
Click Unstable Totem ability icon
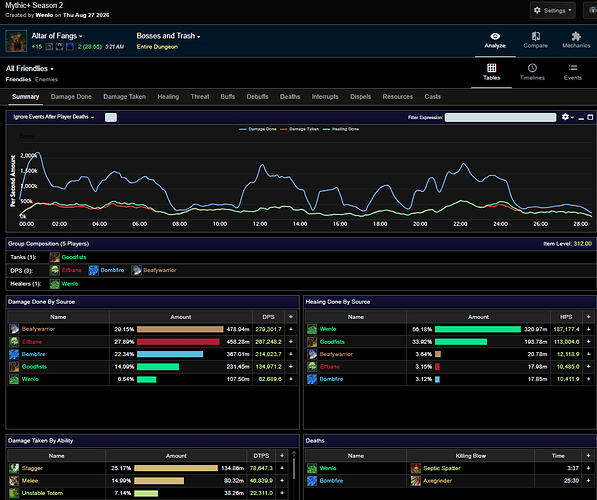(14, 493)
